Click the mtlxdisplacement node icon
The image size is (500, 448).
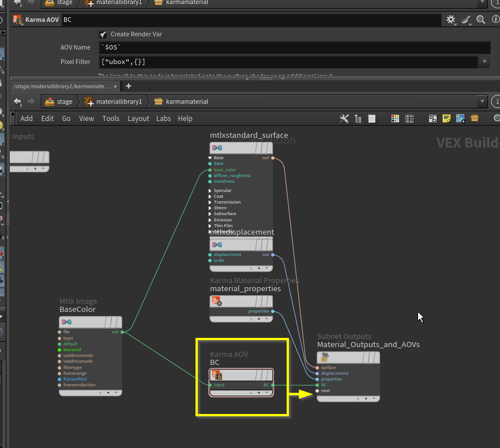click(x=217, y=245)
